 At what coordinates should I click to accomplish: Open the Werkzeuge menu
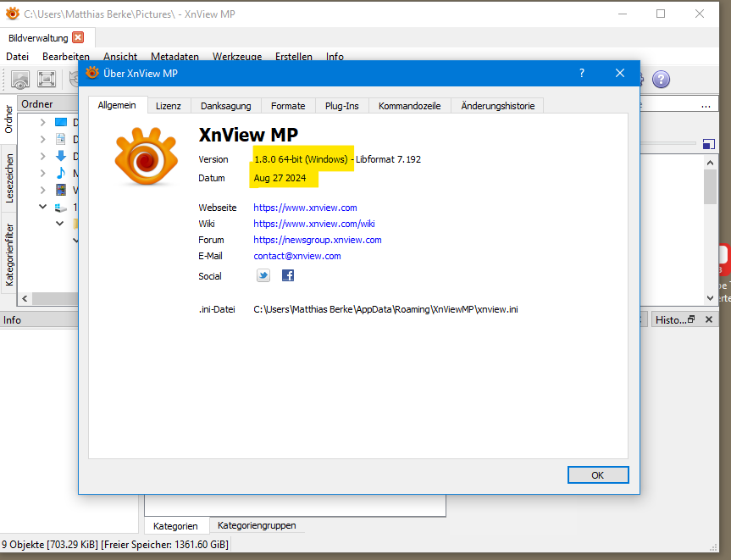[236, 57]
